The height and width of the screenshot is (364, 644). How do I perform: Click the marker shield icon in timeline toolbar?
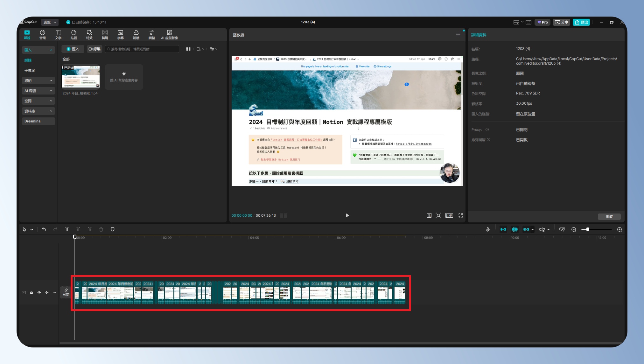coord(113,229)
